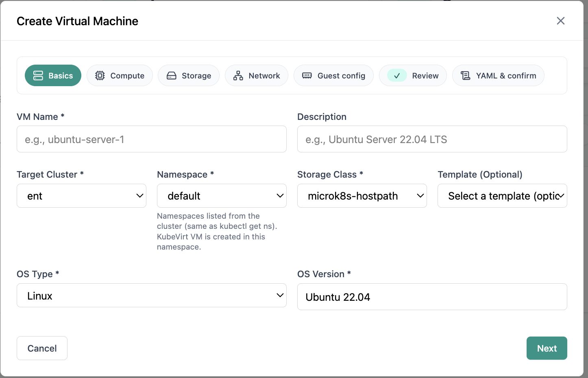Click the OS Type label
Image resolution: width=588 pixels, height=378 pixels.
click(x=38, y=274)
